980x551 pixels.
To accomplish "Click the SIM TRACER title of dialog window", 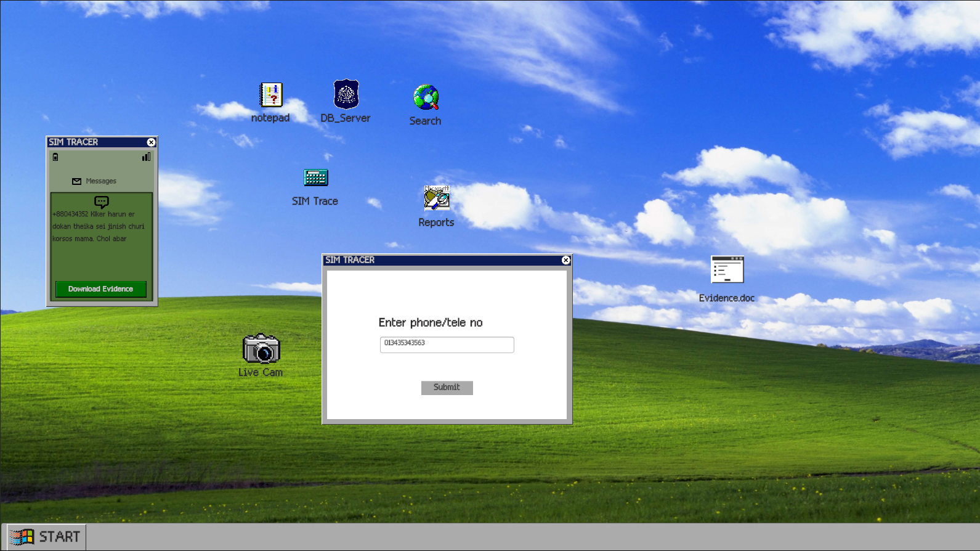I will 350,260.
